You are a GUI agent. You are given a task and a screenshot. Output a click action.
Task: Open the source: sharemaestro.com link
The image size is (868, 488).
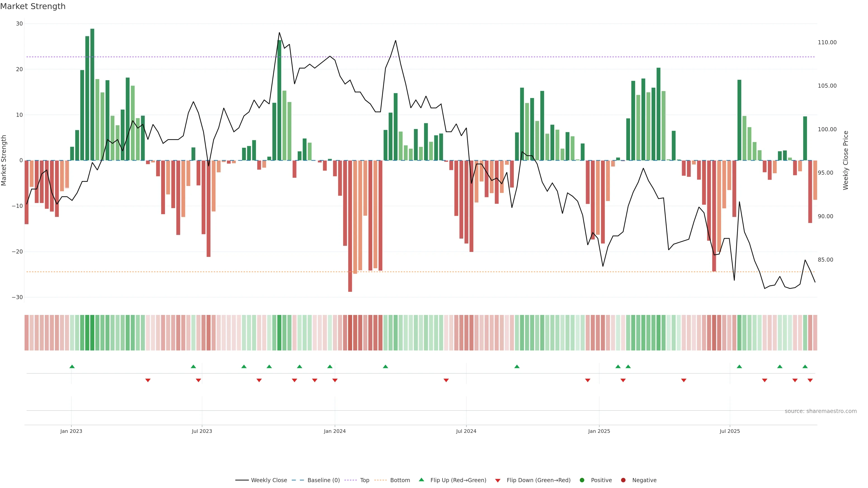(821, 411)
